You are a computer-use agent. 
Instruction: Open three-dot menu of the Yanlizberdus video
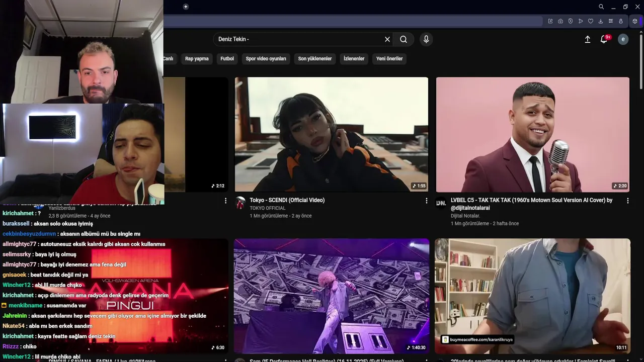tap(225, 201)
